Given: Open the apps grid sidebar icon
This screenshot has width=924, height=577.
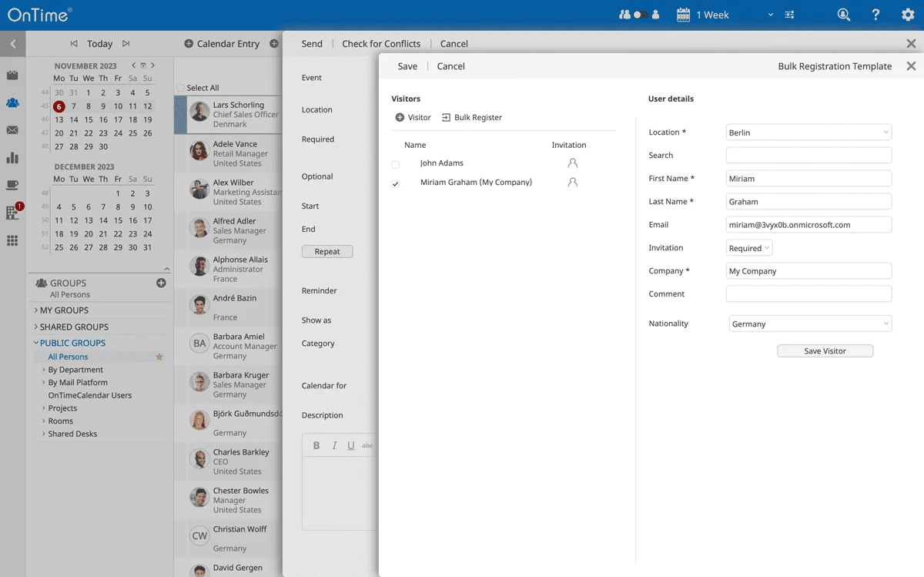Looking at the screenshot, I should 12,240.
